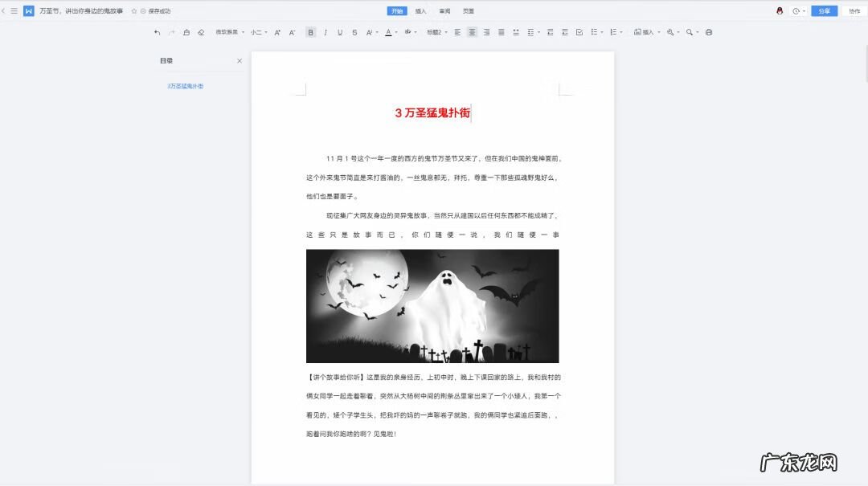Viewport: 868px width, 486px height.
Task: Click the Strikethrough icon
Action: [353, 32]
